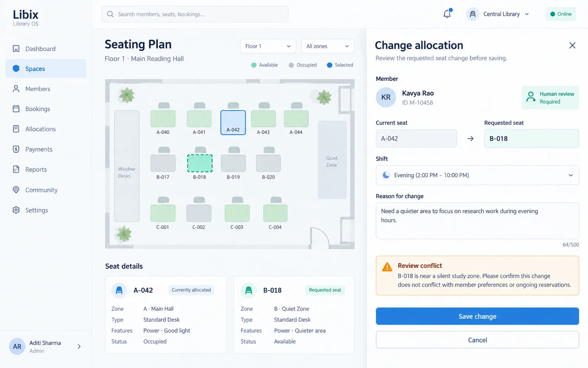588x368 pixels.
Task: Close the Change allocation panel
Action: pos(572,45)
